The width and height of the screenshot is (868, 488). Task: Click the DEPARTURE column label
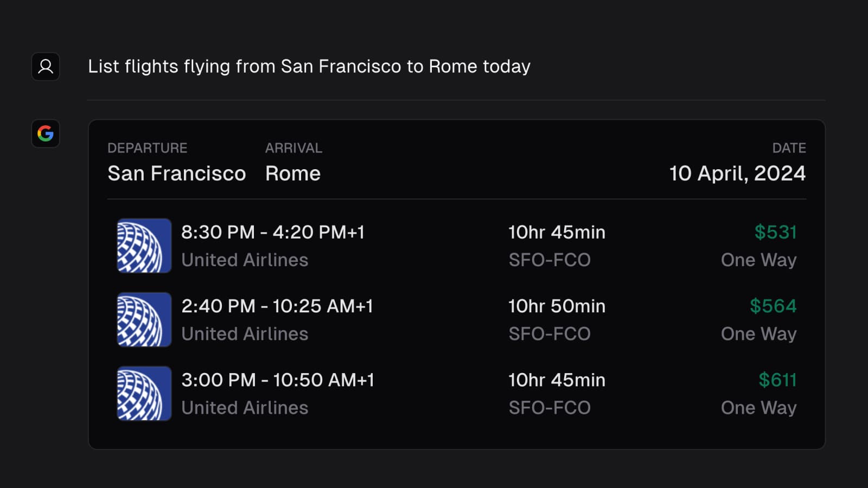click(147, 148)
